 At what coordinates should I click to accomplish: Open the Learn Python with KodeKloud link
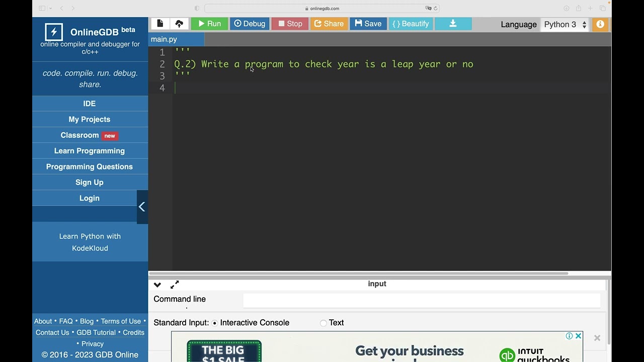(90, 242)
